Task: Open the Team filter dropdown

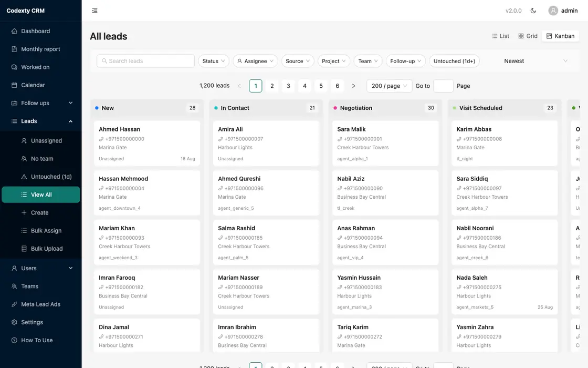Action: point(368,61)
